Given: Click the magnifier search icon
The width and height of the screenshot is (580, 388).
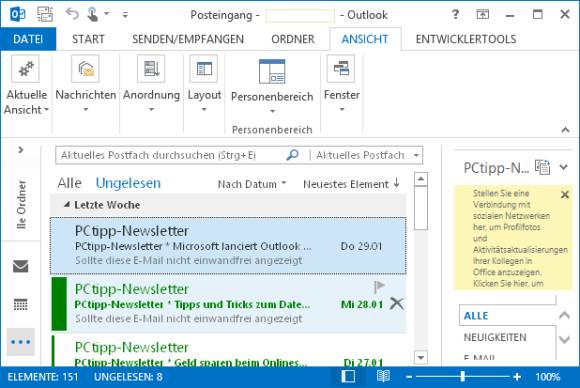Looking at the screenshot, I should point(293,155).
